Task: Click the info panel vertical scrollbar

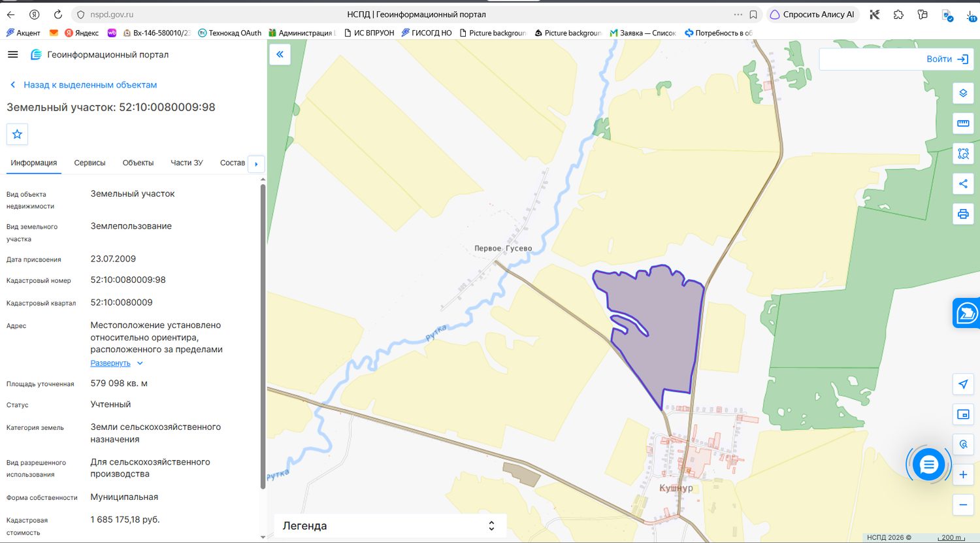Action: point(263,337)
